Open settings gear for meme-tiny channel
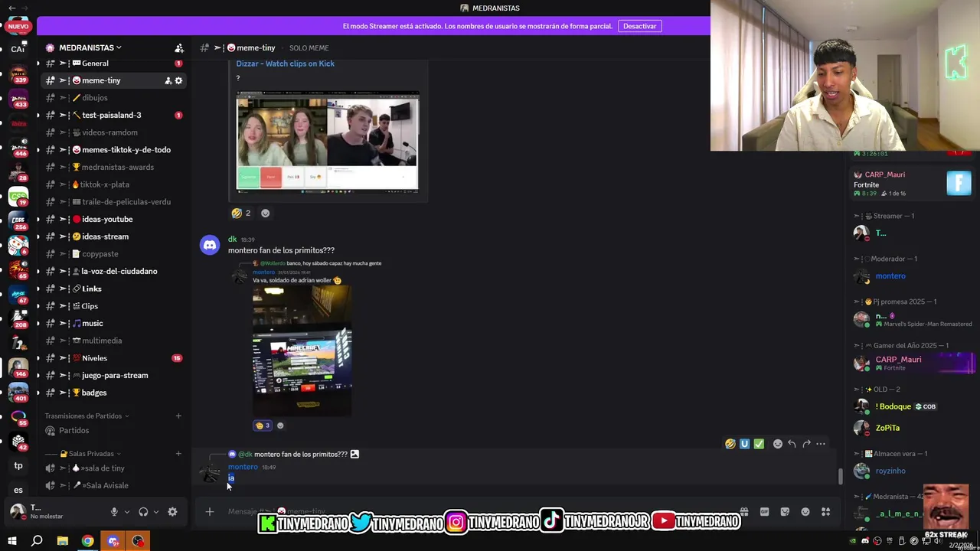 coord(179,80)
